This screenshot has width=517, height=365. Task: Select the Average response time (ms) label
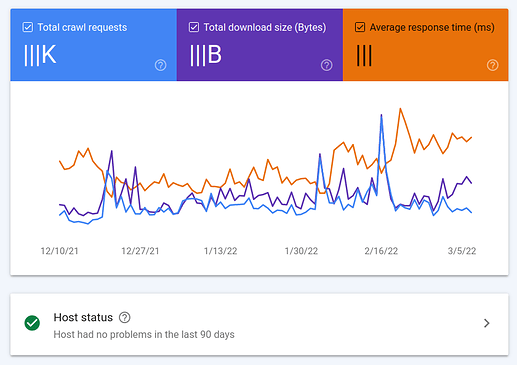[432, 27]
